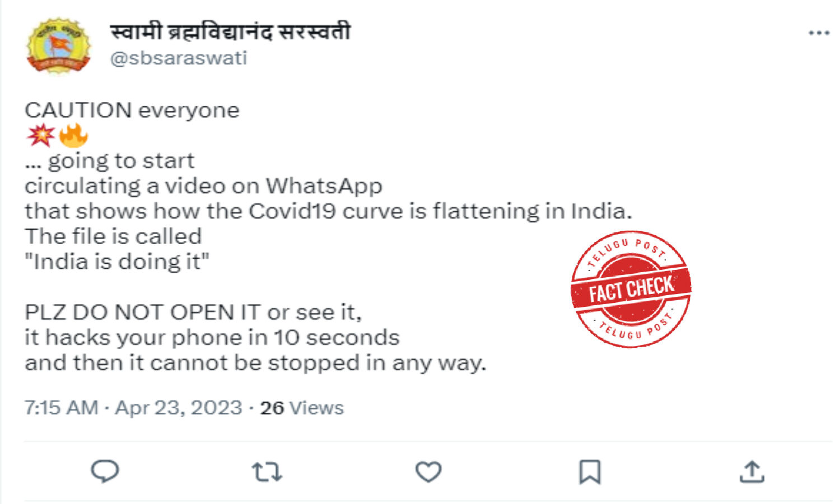Click the 7:15 AM Apr 23, 2023 timestamp
The height and width of the screenshot is (504, 840).
(x=133, y=408)
